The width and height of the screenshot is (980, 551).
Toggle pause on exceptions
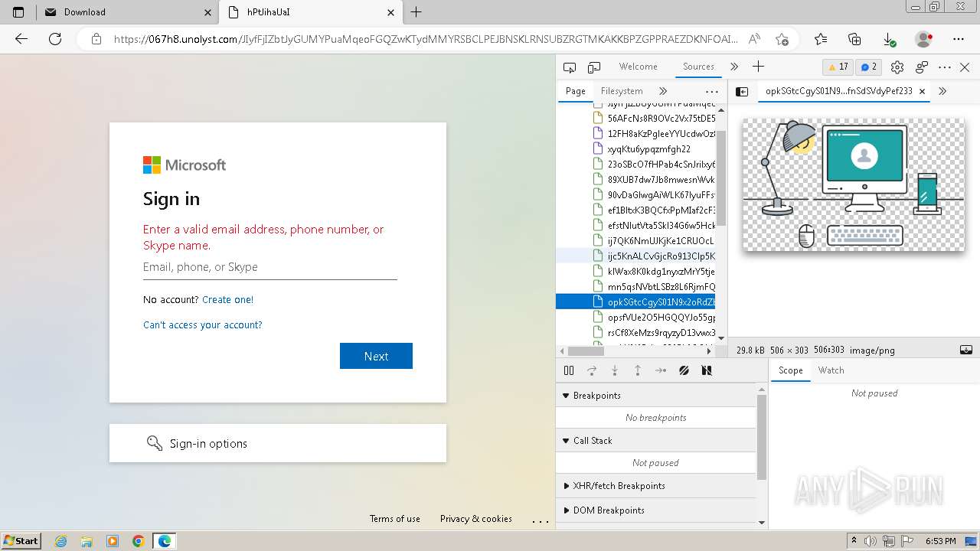click(707, 370)
